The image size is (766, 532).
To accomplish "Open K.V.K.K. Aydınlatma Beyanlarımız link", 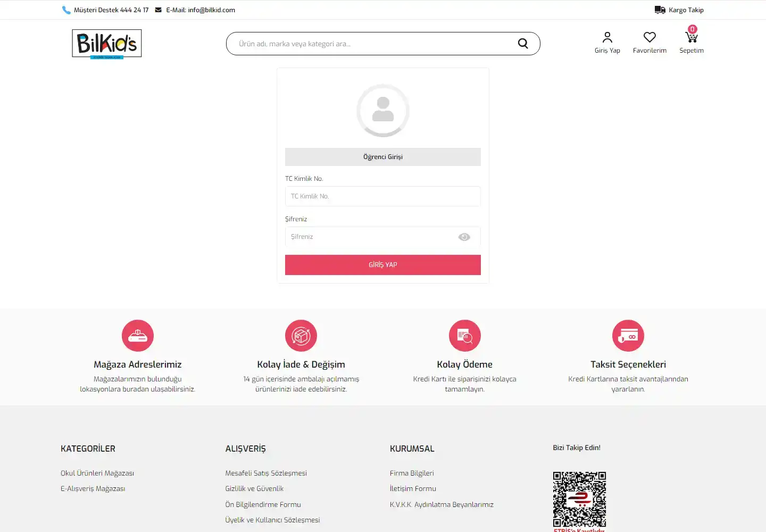I will [442, 504].
